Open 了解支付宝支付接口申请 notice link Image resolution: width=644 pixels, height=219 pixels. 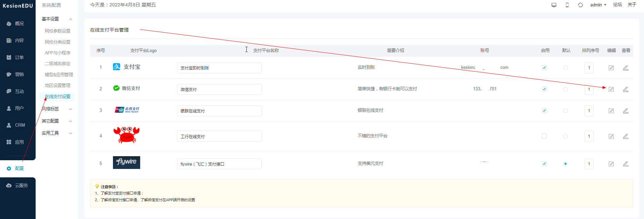click(121, 193)
